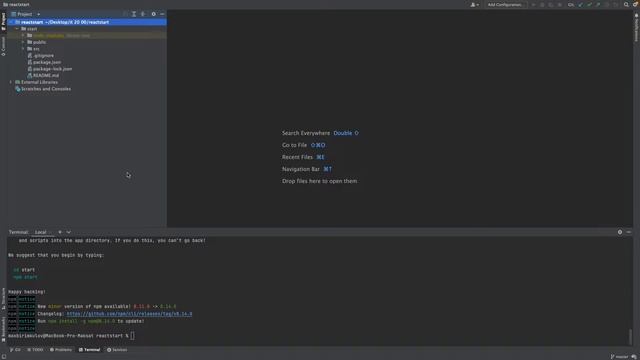This screenshot has width=640, height=360.
Task: Click the Git update project arrow icon
Action: click(x=580, y=4)
